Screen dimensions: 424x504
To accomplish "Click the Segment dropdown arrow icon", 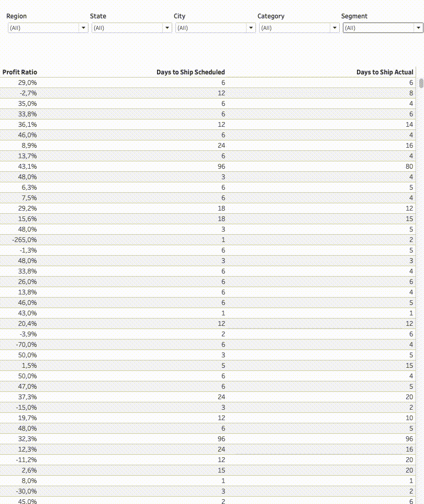I will point(418,28).
